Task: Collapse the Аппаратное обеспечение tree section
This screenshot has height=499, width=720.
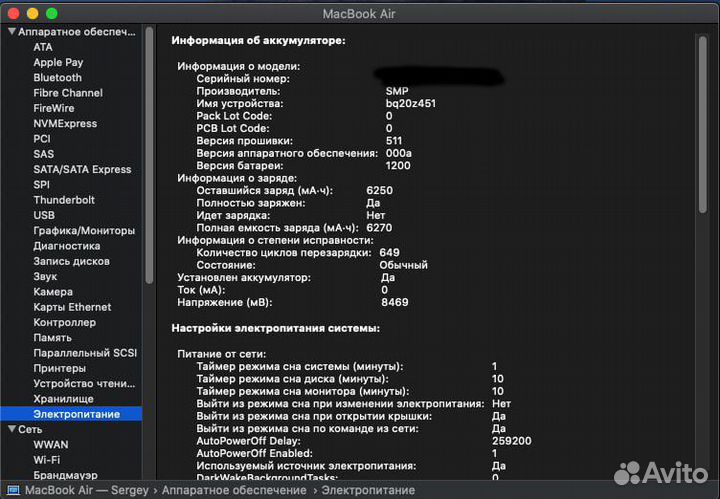Action: pyautogui.click(x=11, y=32)
